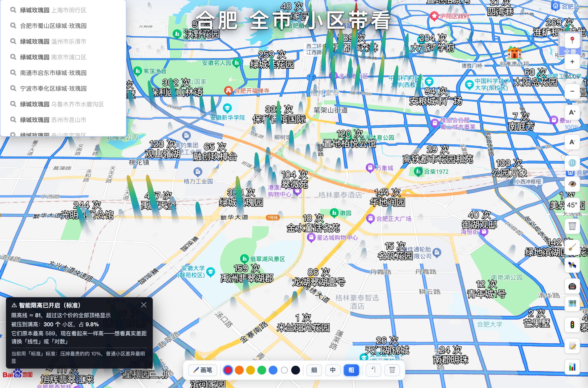Set stroke width to 细 (thin)

(x=314, y=370)
